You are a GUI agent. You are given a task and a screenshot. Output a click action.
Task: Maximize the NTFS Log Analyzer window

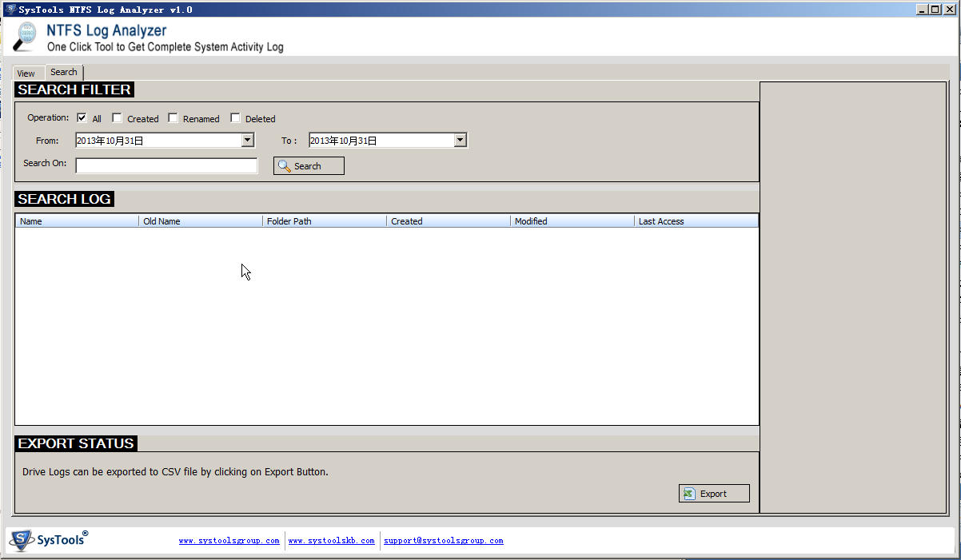935,10
